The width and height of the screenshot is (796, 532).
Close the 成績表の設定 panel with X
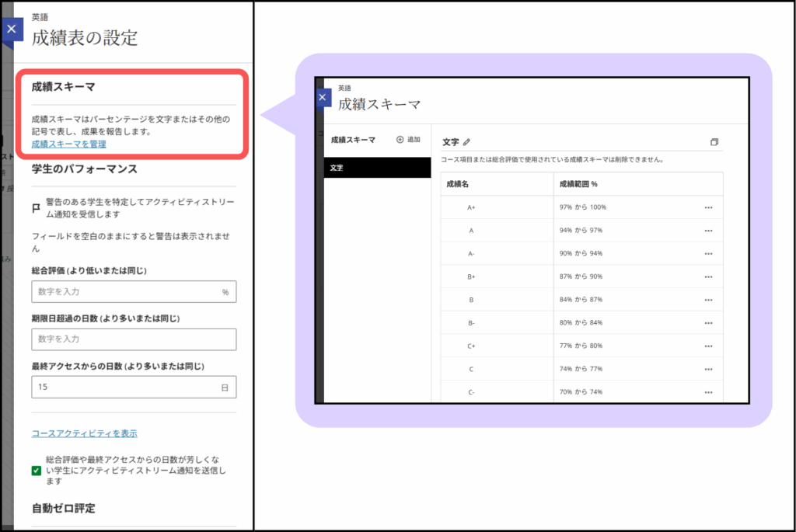pyautogui.click(x=10, y=29)
